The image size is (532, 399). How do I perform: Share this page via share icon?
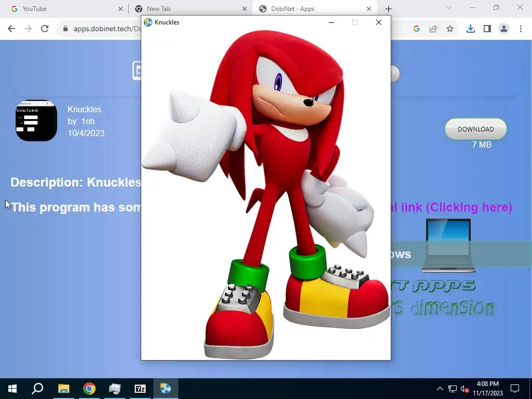tap(433, 29)
